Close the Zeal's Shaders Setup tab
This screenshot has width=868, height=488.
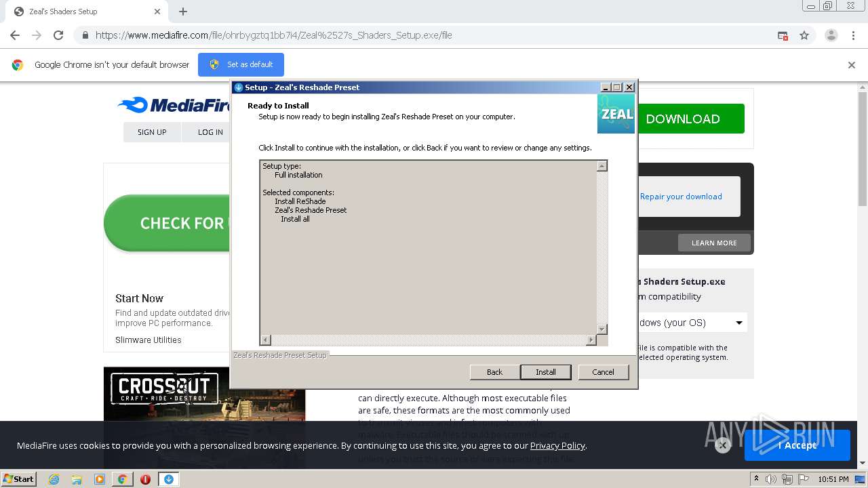157,12
